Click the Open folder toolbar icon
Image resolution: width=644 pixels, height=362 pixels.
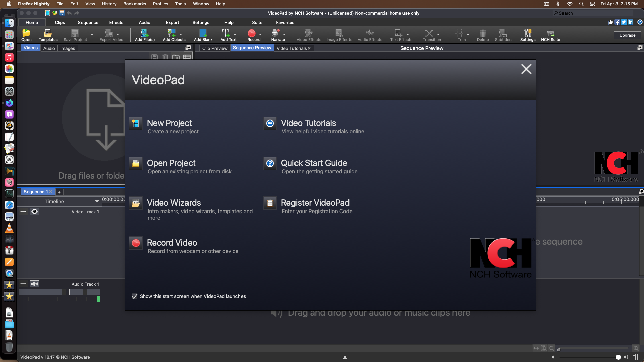(x=26, y=35)
